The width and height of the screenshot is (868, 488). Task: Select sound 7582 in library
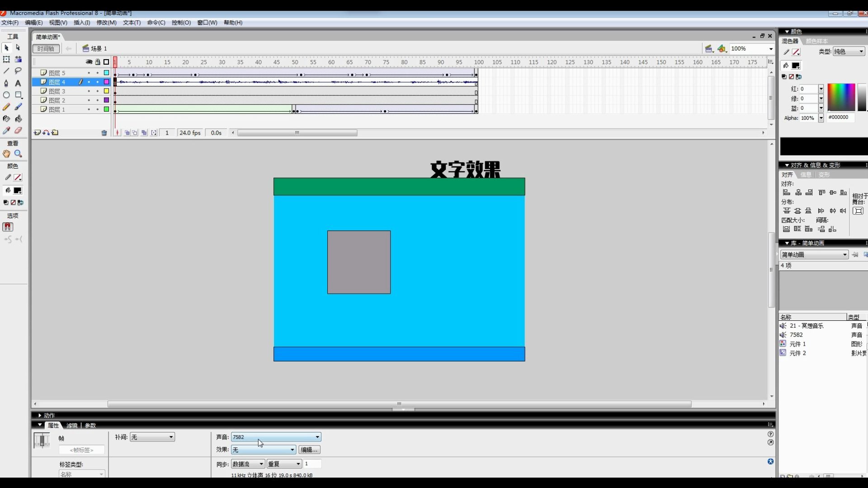point(796,335)
